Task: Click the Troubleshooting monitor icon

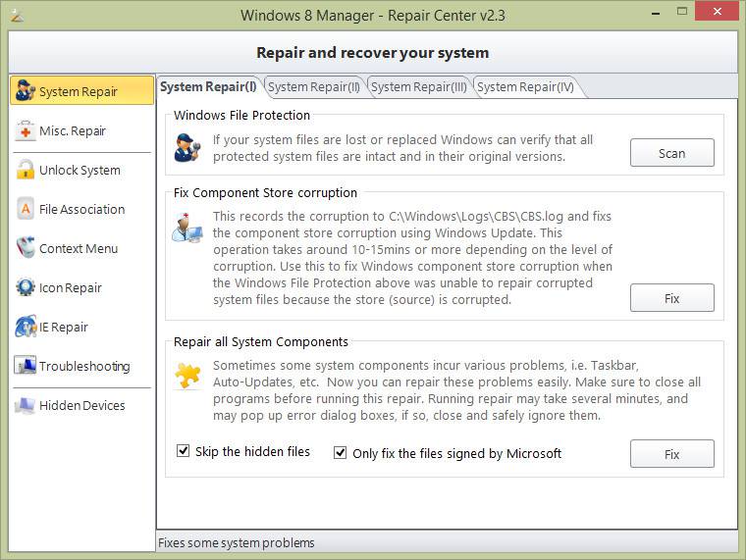Action: (x=26, y=366)
